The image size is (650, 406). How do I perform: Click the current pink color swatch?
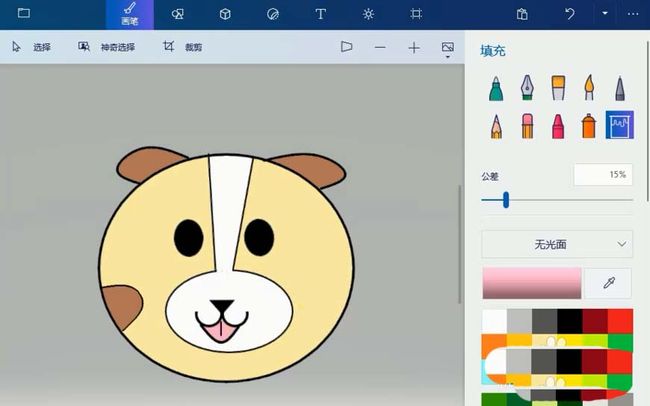click(x=532, y=283)
